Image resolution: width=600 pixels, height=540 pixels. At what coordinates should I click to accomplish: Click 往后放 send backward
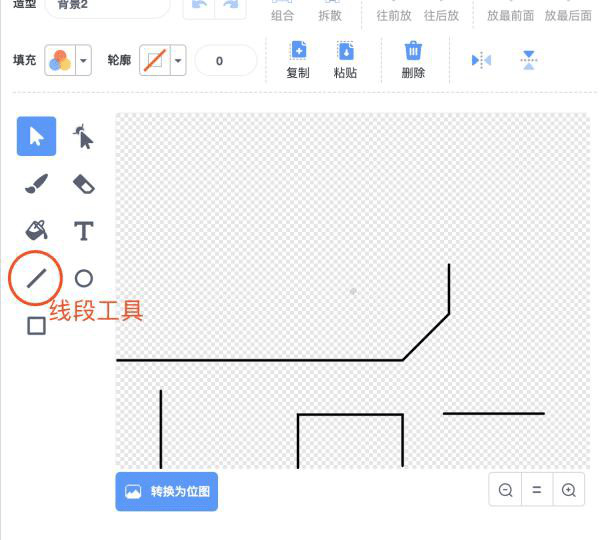pyautogui.click(x=441, y=10)
